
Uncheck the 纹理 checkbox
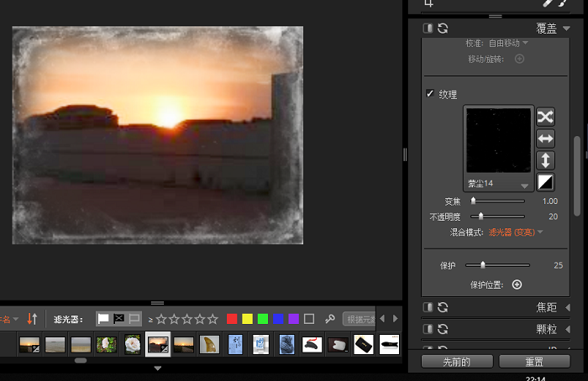(x=430, y=94)
